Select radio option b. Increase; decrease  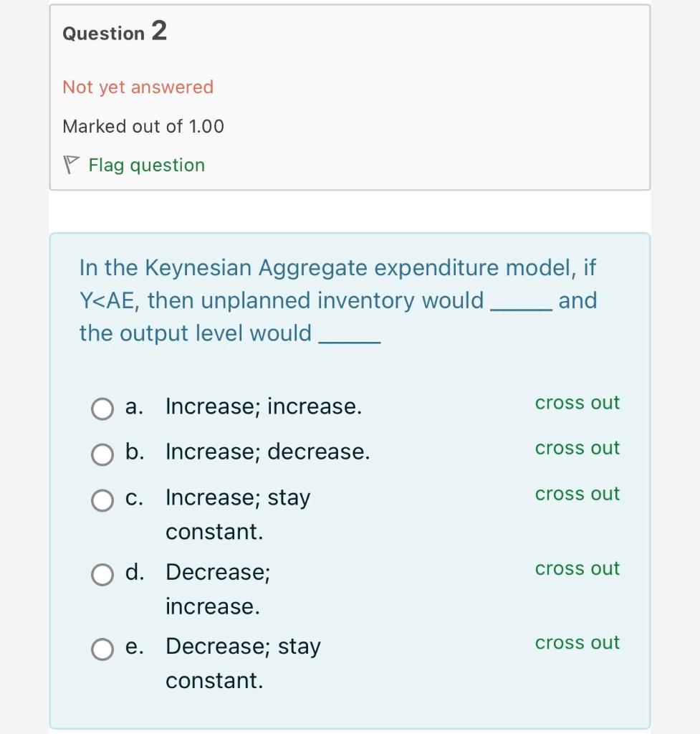[102, 455]
